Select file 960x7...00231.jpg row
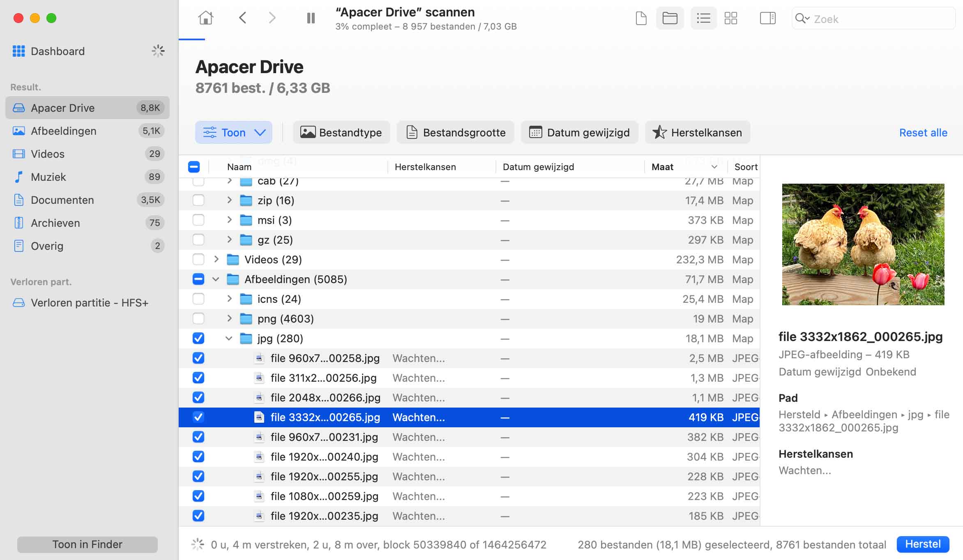 469,437
